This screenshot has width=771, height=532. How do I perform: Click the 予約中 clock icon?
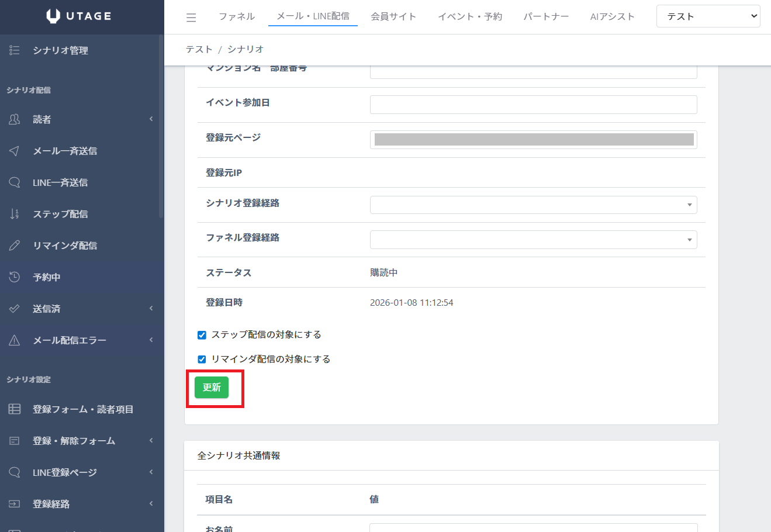[x=15, y=277]
